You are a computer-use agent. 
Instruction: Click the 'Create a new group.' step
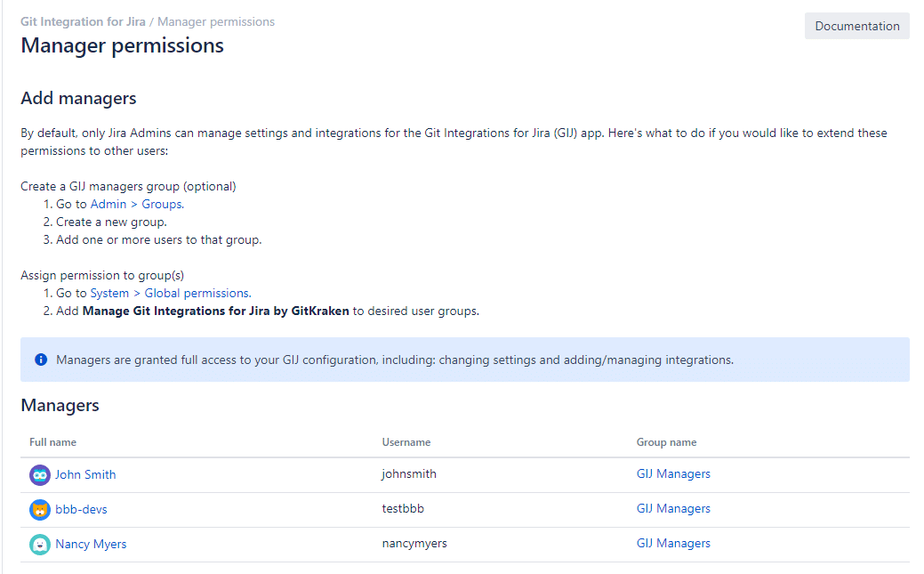pos(111,222)
